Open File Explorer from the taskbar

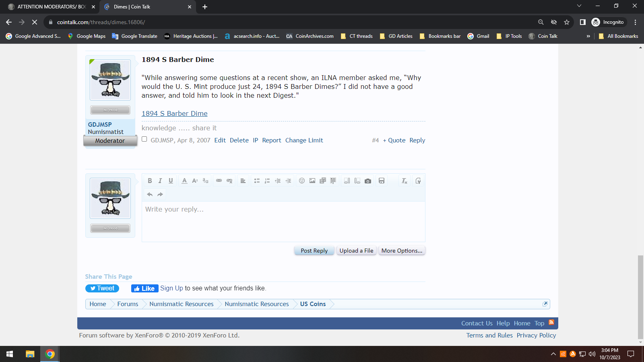[30, 354]
